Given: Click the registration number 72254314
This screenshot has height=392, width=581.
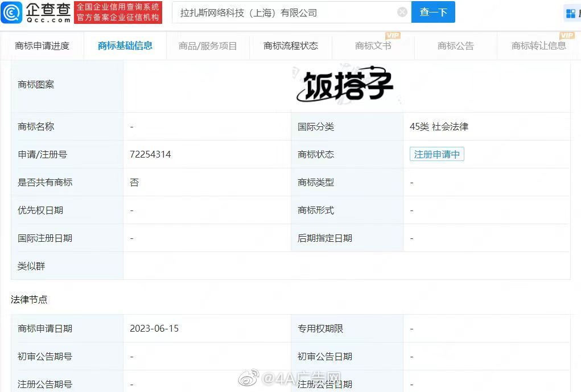Looking at the screenshot, I should [x=150, y=154].
